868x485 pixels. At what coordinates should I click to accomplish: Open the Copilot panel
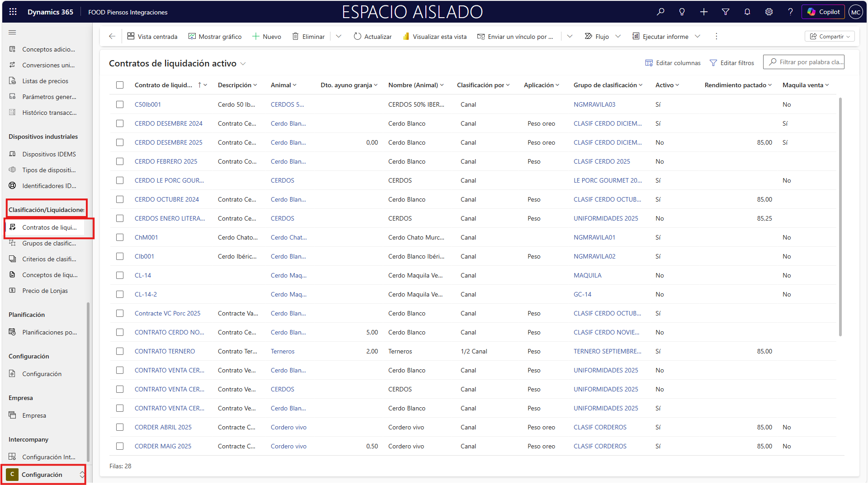pos(823,12)
